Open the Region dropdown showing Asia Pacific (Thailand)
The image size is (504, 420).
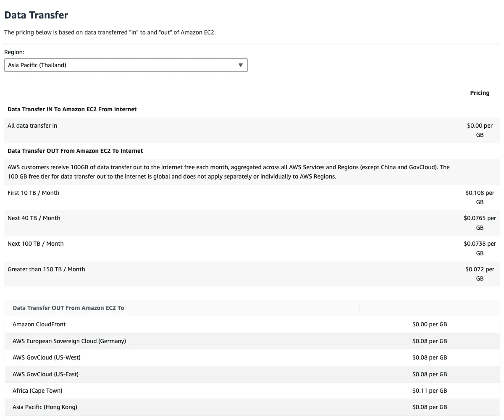coord(126,65)
